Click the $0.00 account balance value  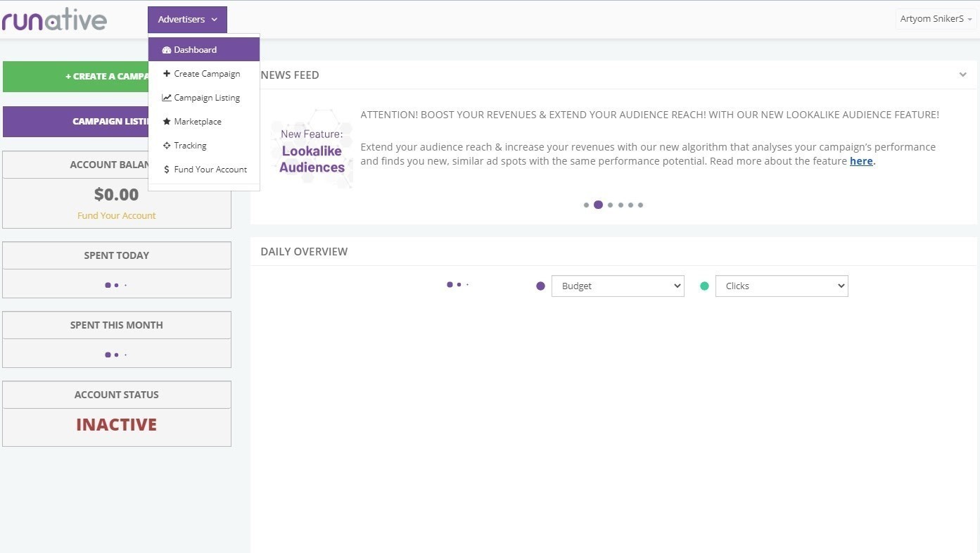coord(117,194)
